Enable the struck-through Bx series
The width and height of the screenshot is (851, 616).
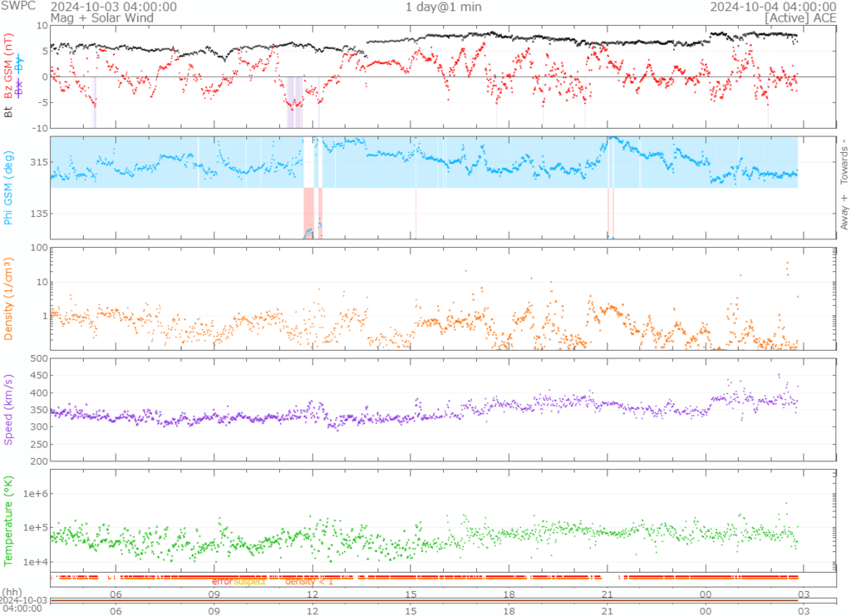(20, 91)
